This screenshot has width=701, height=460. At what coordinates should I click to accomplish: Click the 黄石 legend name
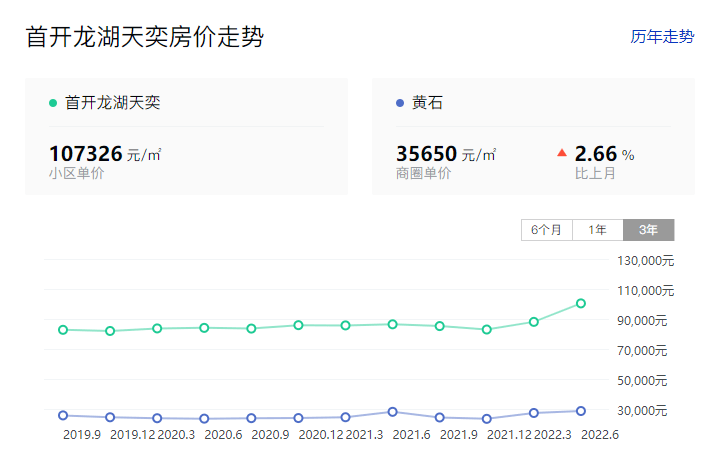pyautogui.click(x=427, y=103)
